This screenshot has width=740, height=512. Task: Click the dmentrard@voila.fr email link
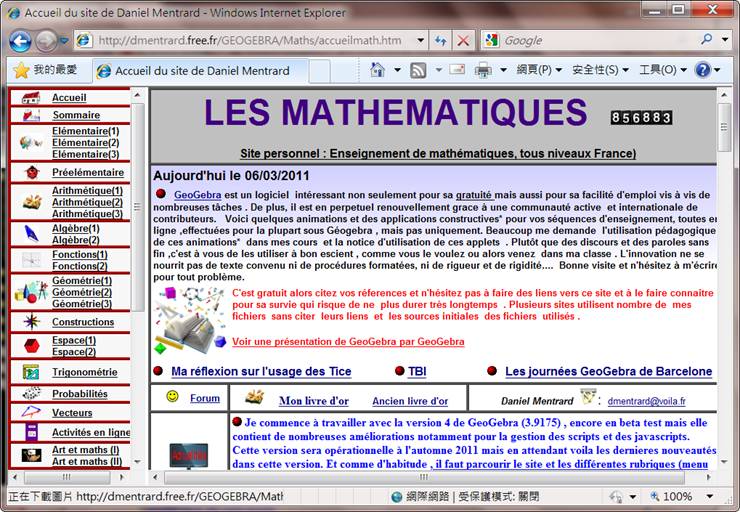(646, 401)
